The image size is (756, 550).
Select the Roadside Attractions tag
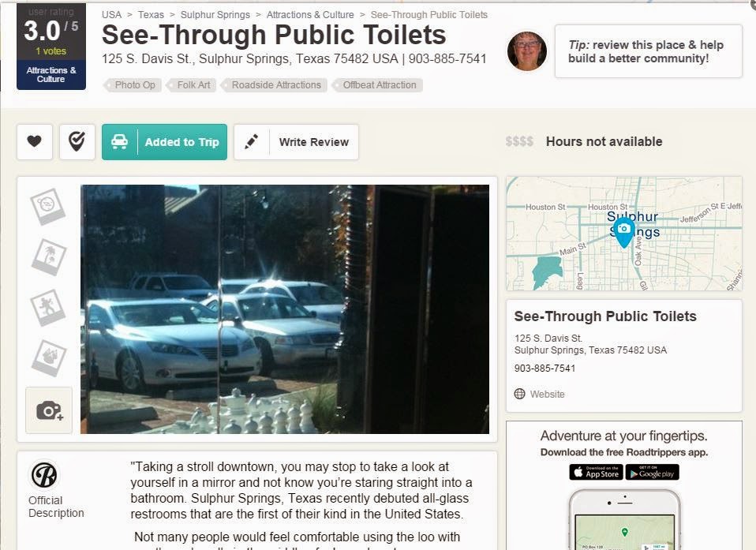275,85
